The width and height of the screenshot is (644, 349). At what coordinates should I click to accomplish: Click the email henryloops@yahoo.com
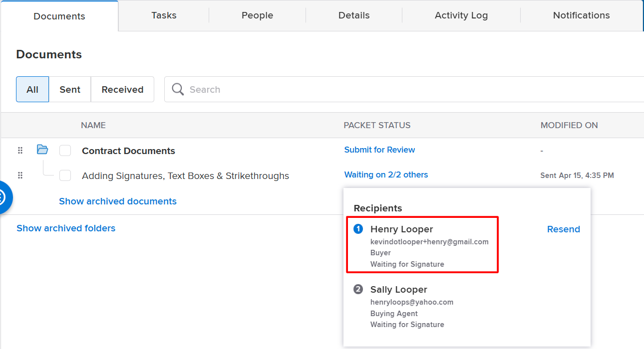click(x=412, y=302)
